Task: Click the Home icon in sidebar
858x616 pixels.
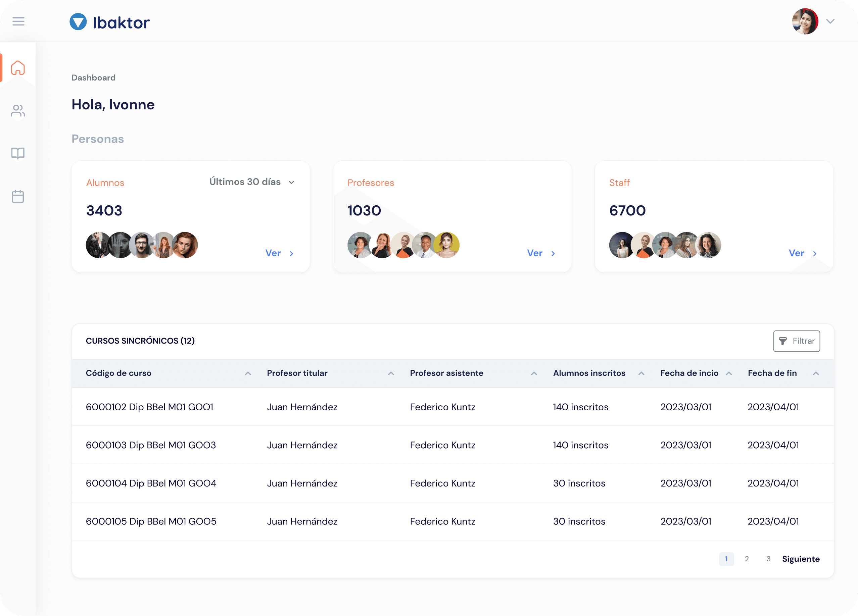Action: click(x=18, y=68)
